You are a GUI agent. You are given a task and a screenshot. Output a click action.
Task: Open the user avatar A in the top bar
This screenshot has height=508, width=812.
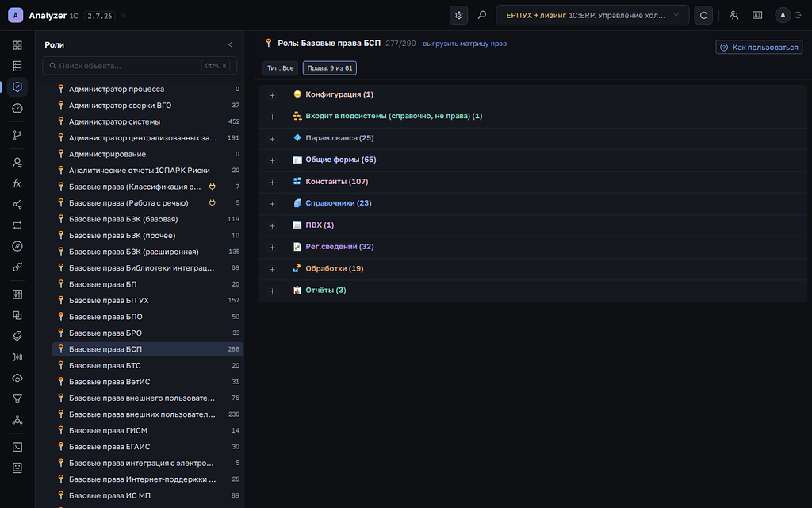click(x=783, y=16)
